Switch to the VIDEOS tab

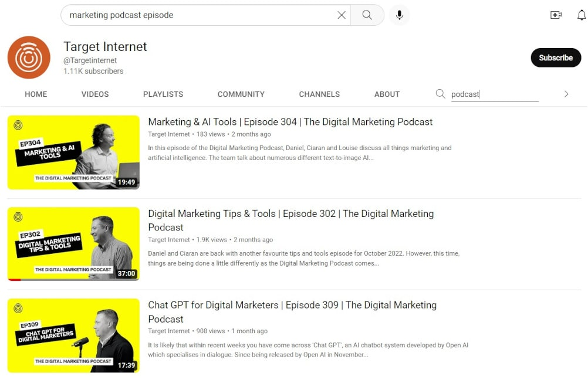coord(95,94)
